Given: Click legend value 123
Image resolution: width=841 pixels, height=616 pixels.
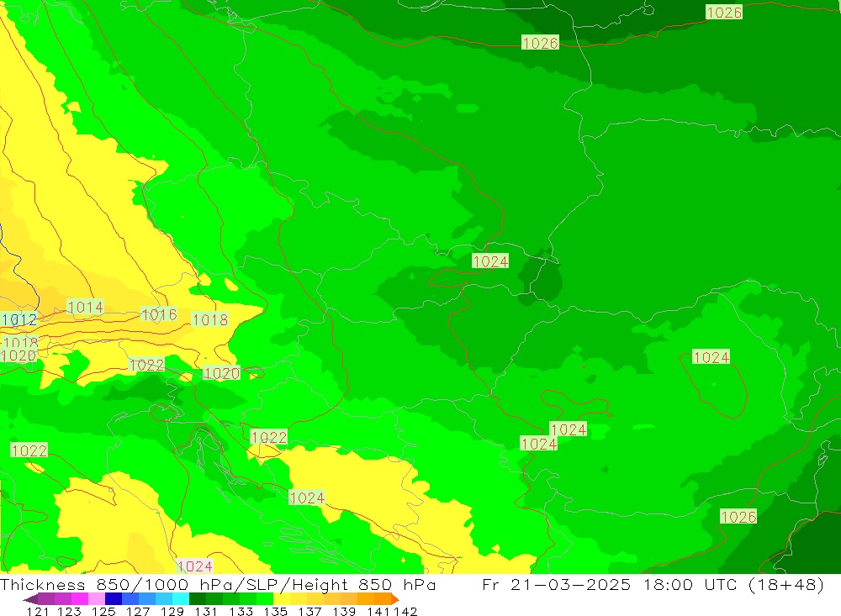Looking at the screenshot, I should click(x=69, y=611).
